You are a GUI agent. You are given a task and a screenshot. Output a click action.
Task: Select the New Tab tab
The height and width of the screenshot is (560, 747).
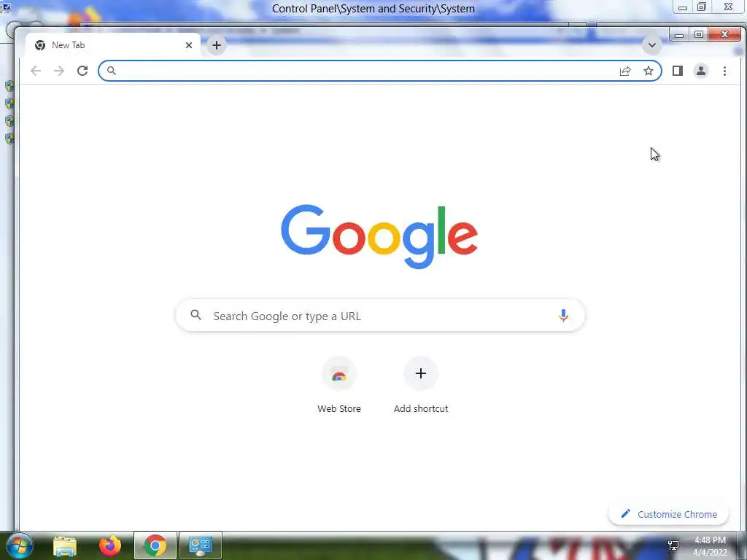click(x=112, y=45)
